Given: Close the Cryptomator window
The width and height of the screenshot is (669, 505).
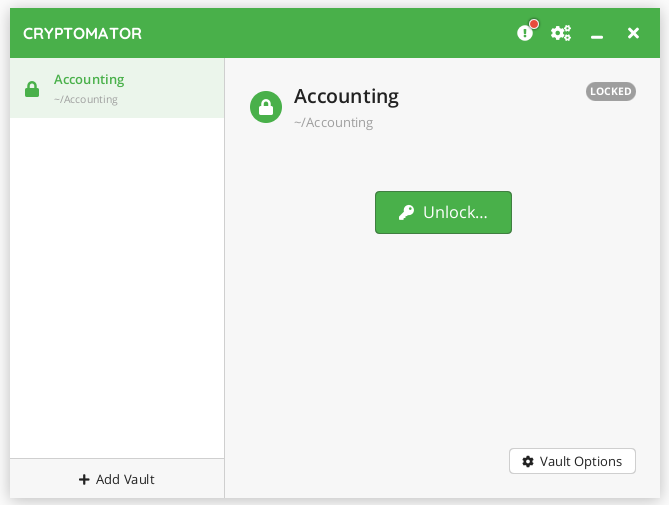Looking at the screenshot, I should tap(633, 34).
